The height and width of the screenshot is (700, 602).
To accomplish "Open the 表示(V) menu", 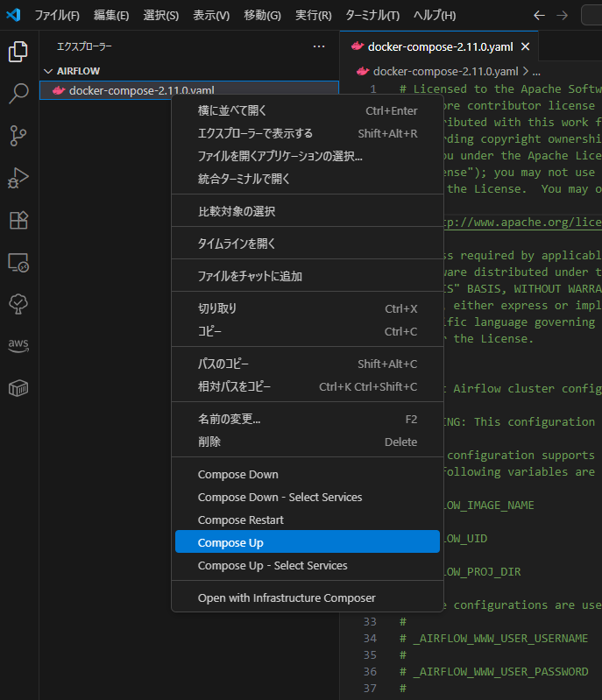I will pyautogui.click(x=211, y=16).
